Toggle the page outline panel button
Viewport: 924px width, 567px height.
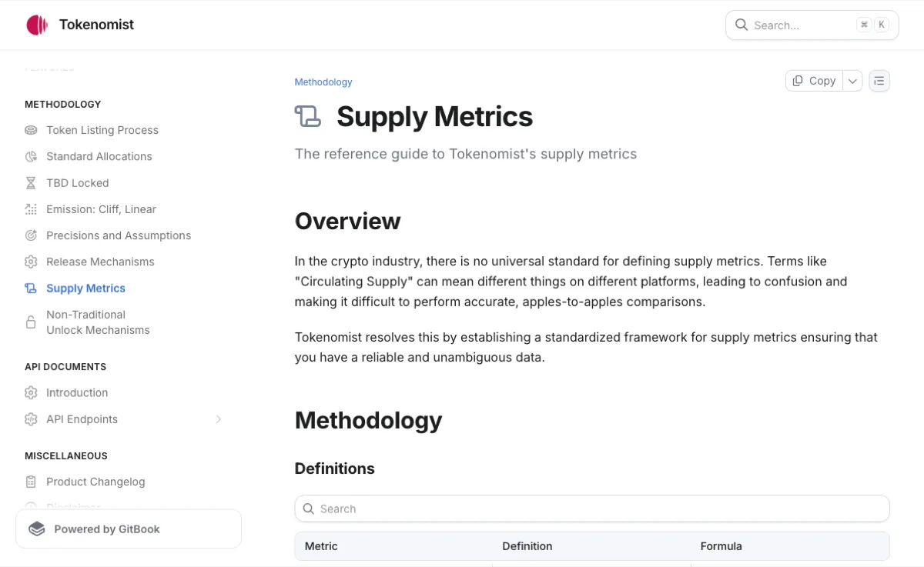[x=879, y=81]
